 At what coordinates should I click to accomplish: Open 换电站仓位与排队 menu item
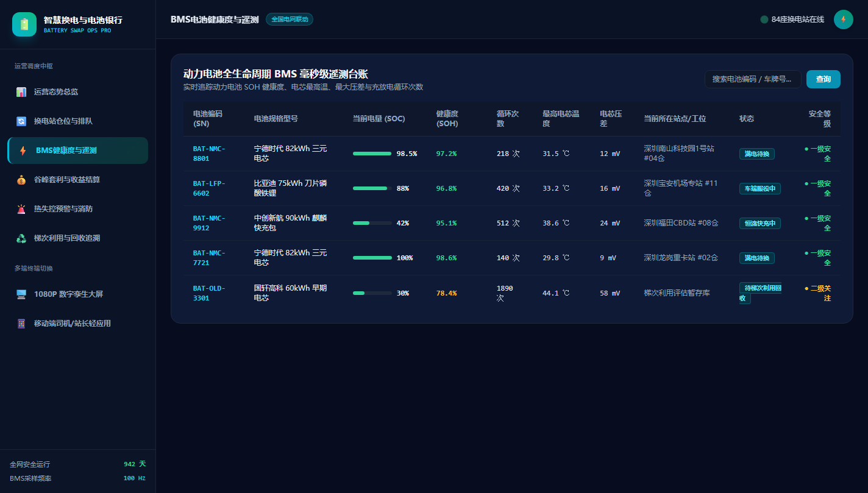point(77,121)
